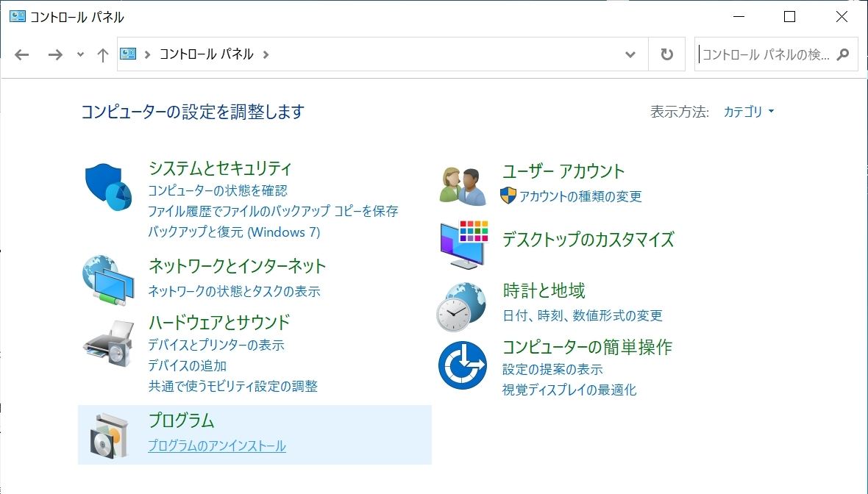Click the ネットワークとインターネット globe icon

[x=108, y=280]
